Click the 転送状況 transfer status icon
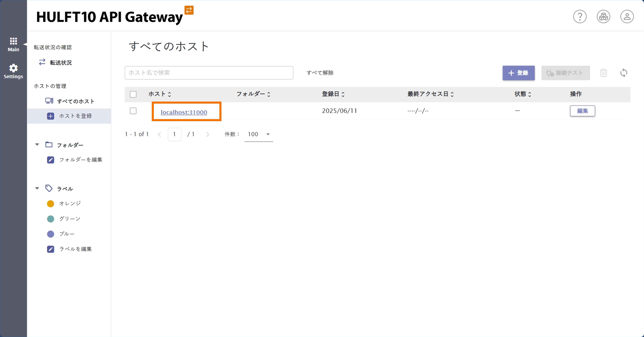The height and width of the screenshot is (337, 644). coord(42,62)
